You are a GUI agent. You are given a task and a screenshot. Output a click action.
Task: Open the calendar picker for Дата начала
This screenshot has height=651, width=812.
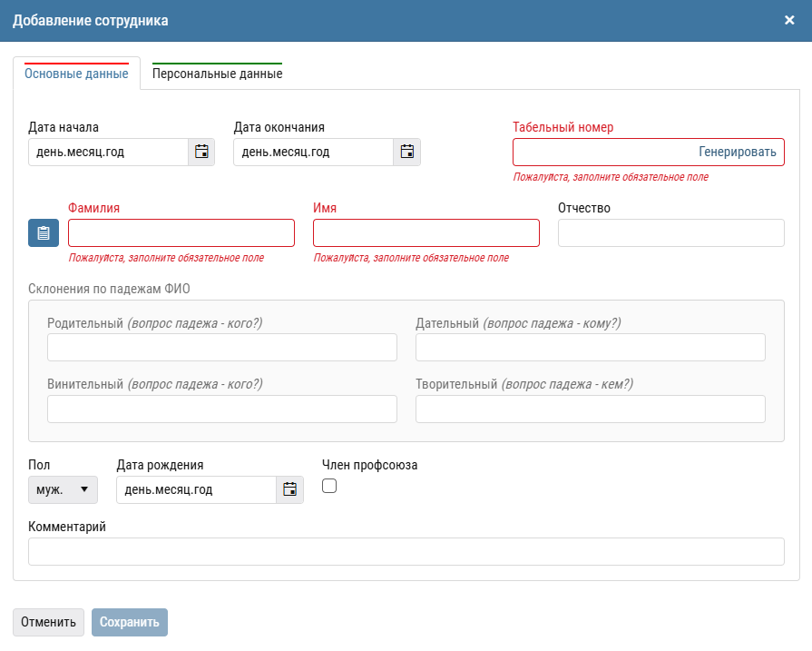pyautogui.click(x=201, y=152)
